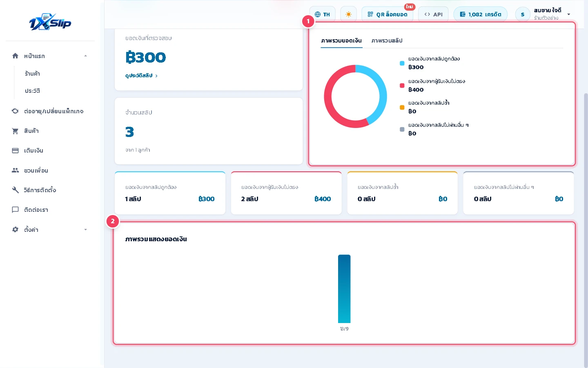Click the wrench icon for วิธีการติดตั้ง
The image size is (588, 368).
[x=15, y=190]
